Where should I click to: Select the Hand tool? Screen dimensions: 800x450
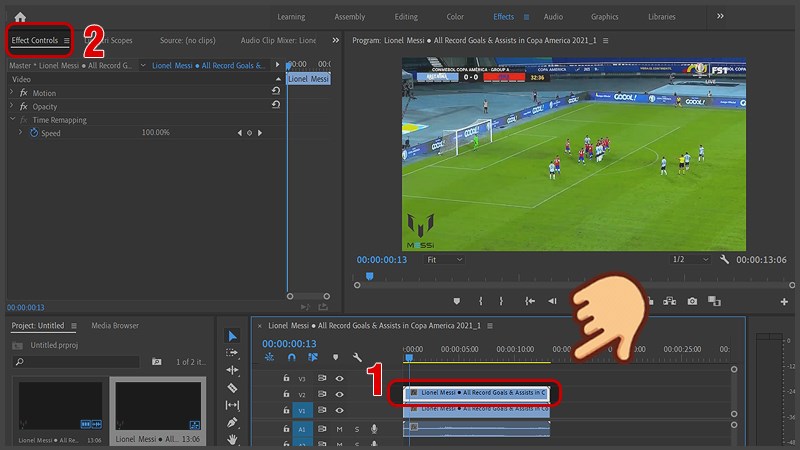click(232, 439)
